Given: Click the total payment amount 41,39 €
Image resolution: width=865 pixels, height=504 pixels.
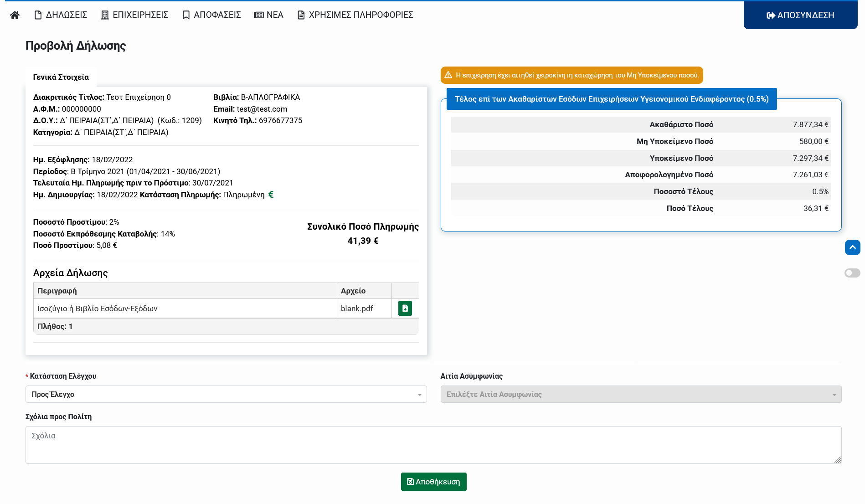Looking at the screenshot, I should point(363,241).
